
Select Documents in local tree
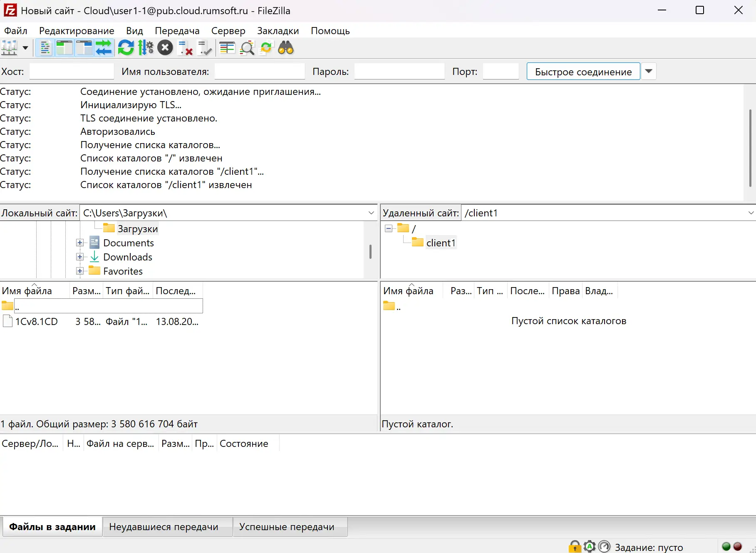(128, 243)
